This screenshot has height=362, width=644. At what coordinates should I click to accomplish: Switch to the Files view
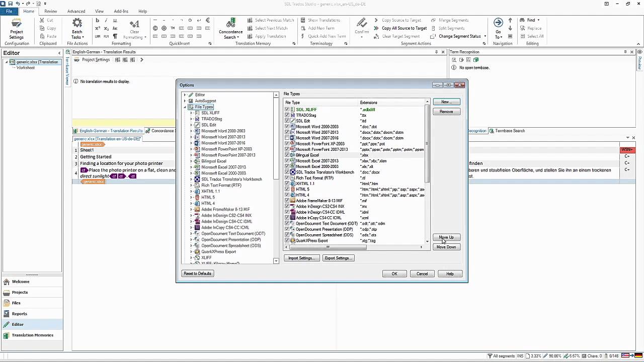click(32, 303)
